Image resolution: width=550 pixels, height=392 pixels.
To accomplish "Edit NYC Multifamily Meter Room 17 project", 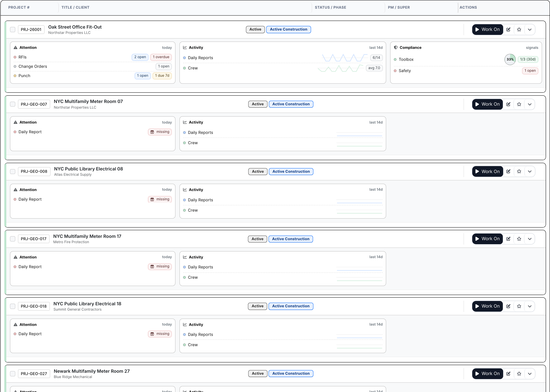I will coord(508,239).
